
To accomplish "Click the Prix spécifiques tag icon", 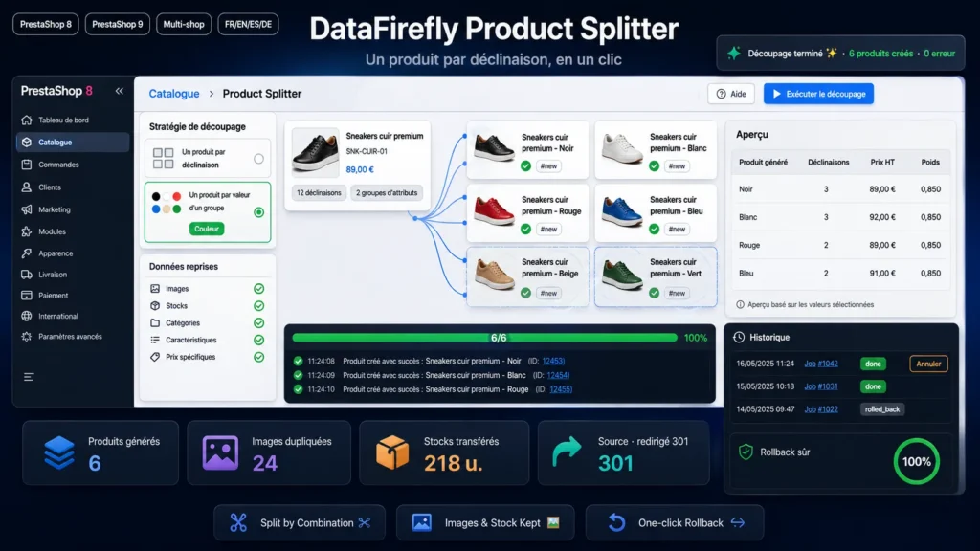I will 155,357.
